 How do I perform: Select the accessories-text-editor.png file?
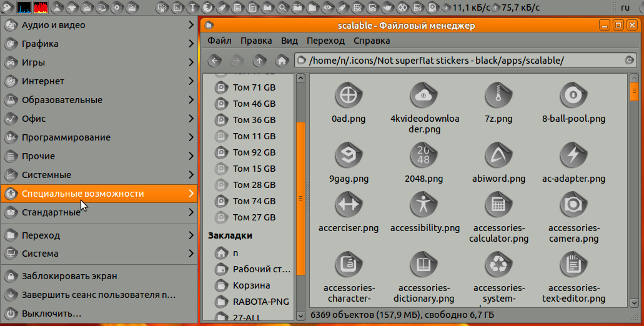tap(573, 264)
